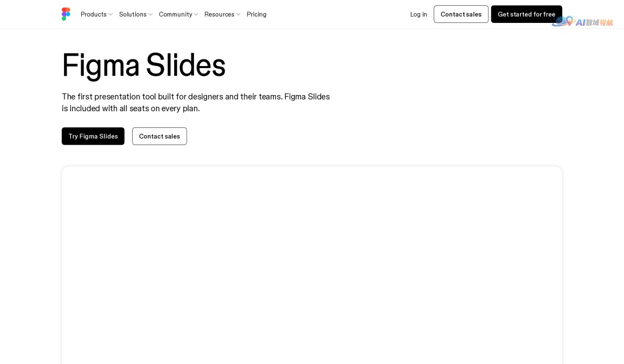Expand the Products dropdown chevron
The image size is (624, 364).
pyautogui.click(x=111, y=15)
